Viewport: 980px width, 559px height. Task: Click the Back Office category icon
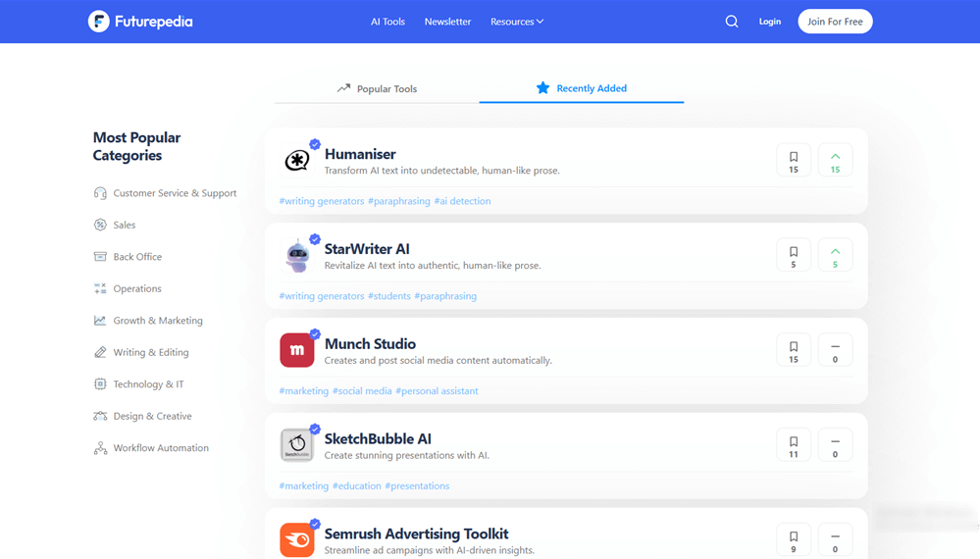click(100, 257)
